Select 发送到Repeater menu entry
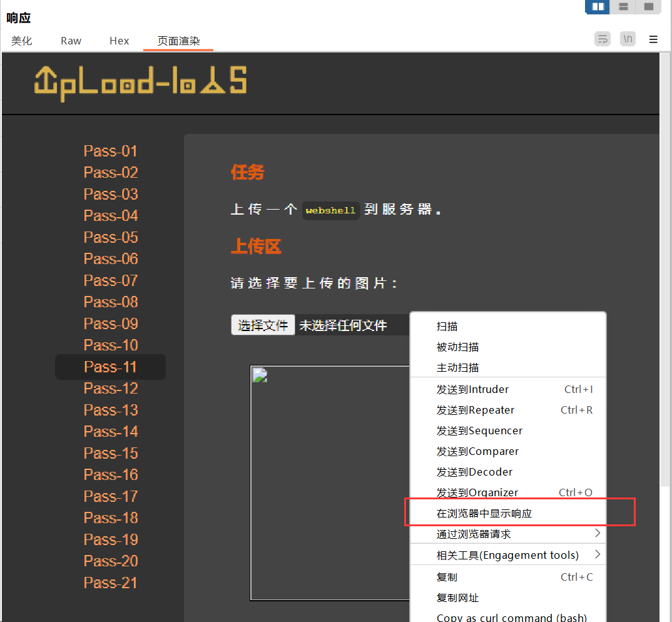This screenshot has width=672, height=622. click(x=476, y=410)
